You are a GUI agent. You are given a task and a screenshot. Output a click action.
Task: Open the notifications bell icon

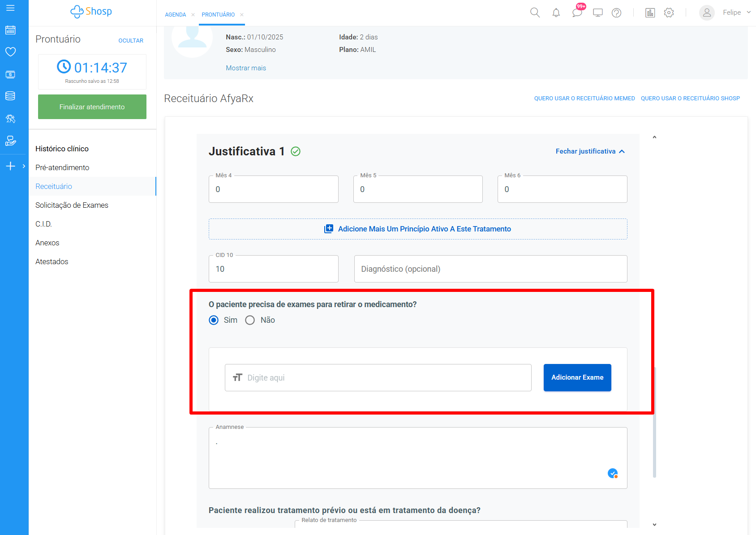click(x=556, y=13)
